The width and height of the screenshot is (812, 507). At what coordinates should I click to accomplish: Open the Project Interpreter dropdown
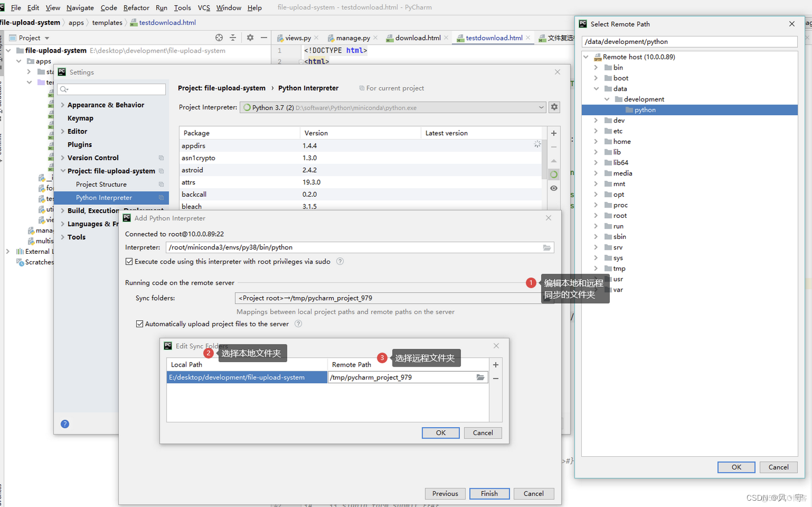point(541,107)
